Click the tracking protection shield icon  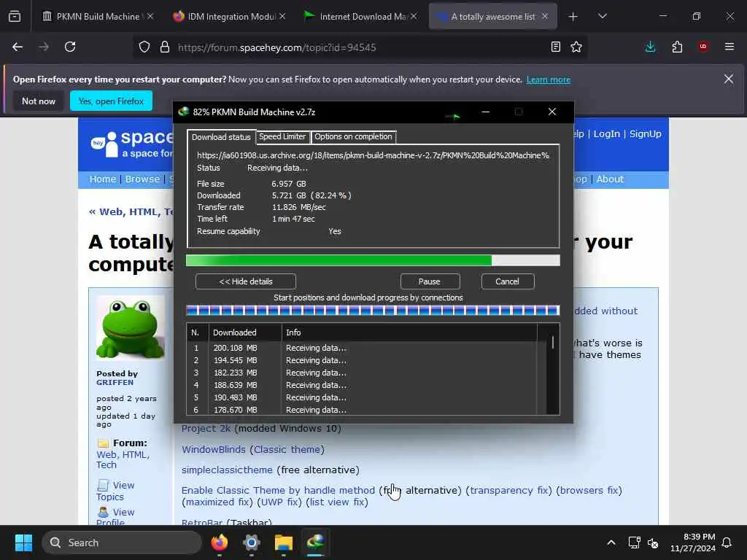pos(144,47)
